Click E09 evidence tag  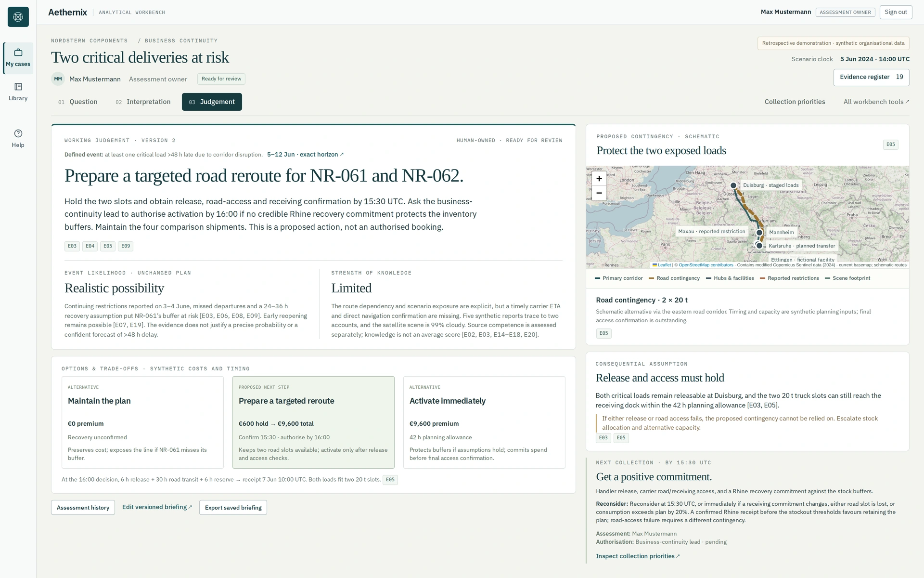click(x=126, y=246)
